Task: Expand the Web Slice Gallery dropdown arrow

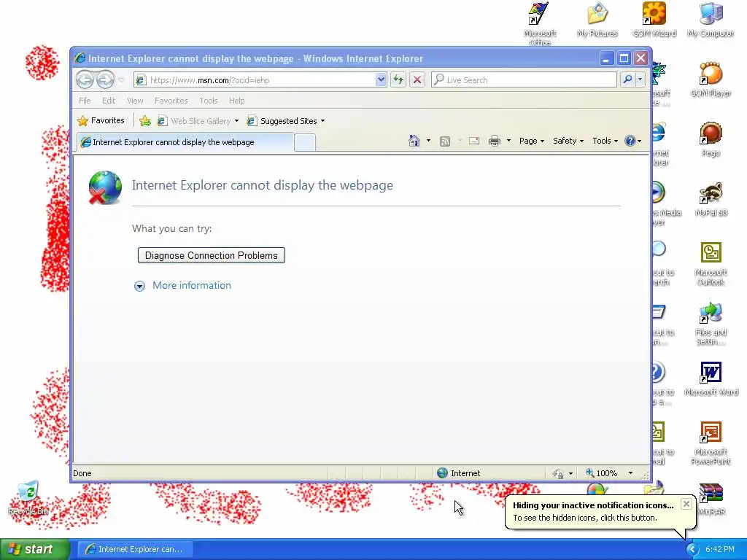Action: tap(237, 121)
